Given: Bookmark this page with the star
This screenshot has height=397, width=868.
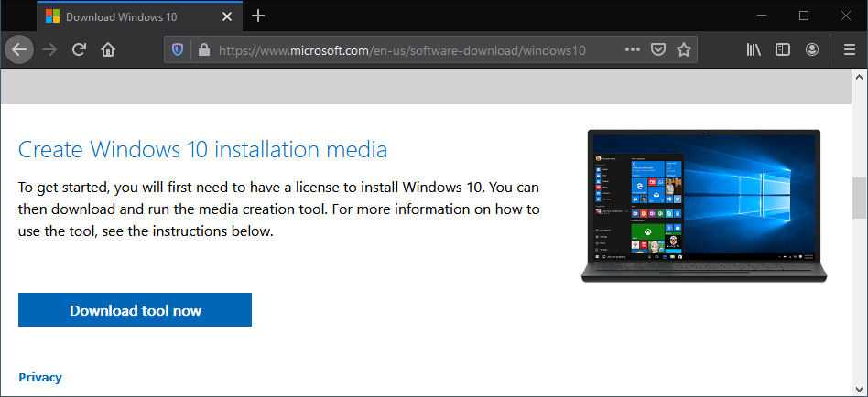Looking at the screenshot, I should point(684,50).
